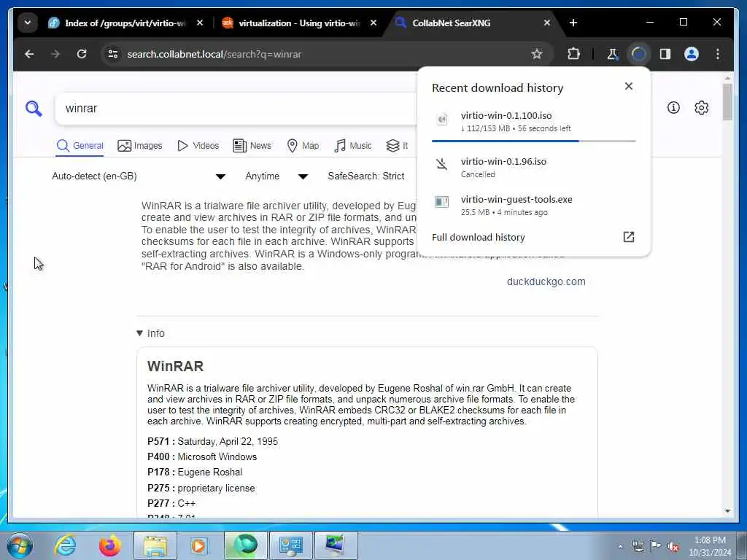Select the Map search category
The image size is (747, 560).
click(303, 146)
